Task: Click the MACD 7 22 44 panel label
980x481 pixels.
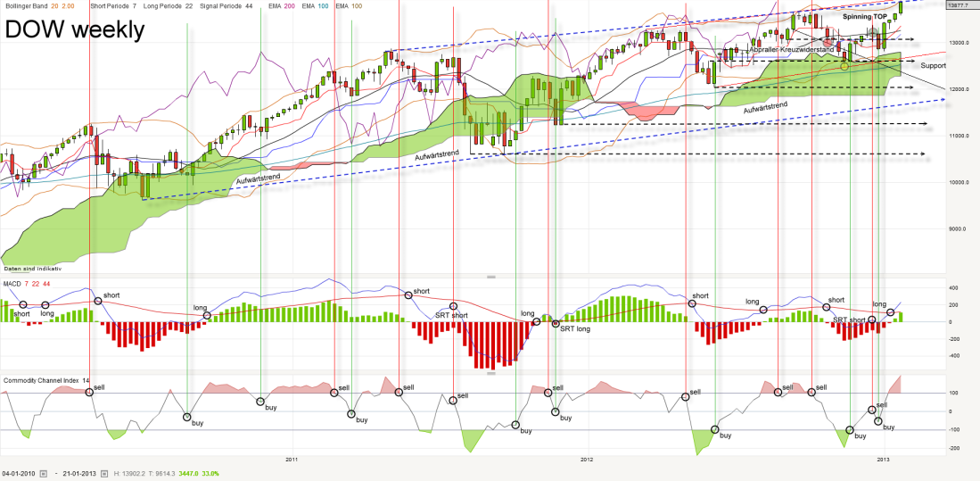Action: pos(26,284)
